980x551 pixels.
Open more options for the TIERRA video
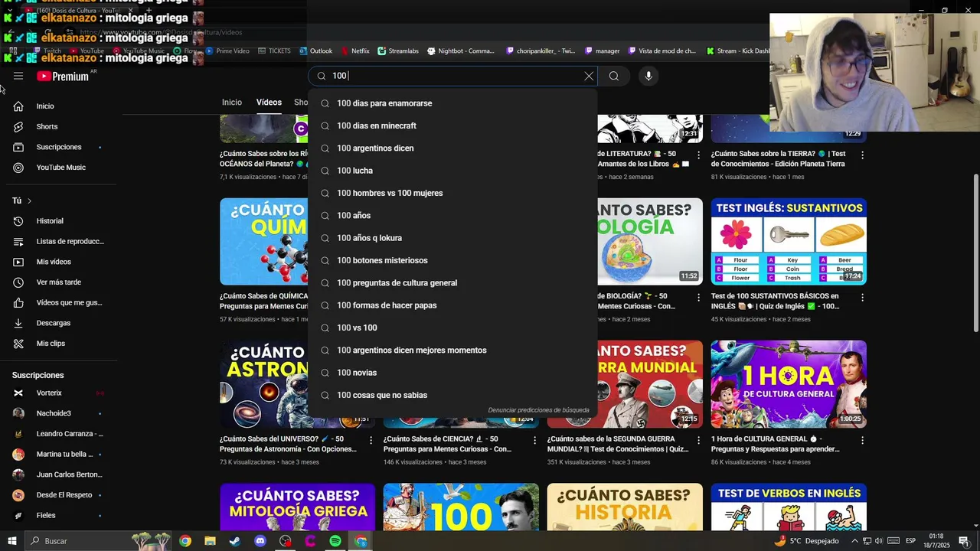coord(862,155)
